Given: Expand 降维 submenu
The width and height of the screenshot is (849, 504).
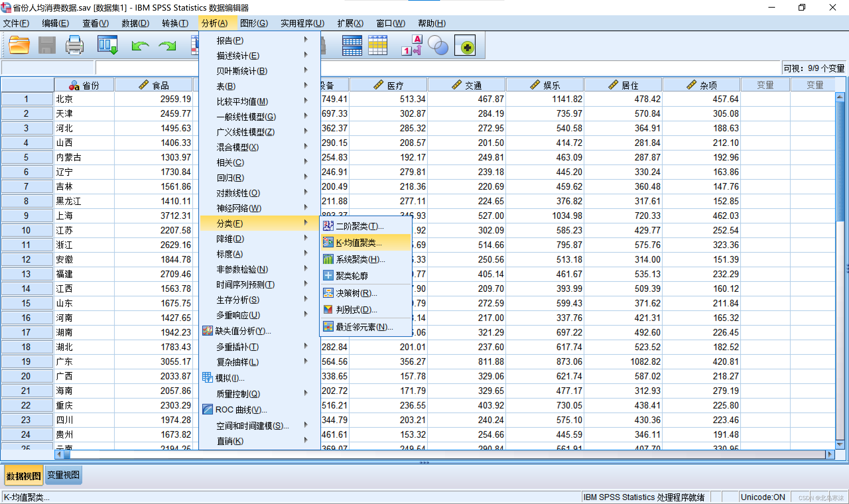Looking at the screenshot, I should pyautogui.click(x=259, y=239).
